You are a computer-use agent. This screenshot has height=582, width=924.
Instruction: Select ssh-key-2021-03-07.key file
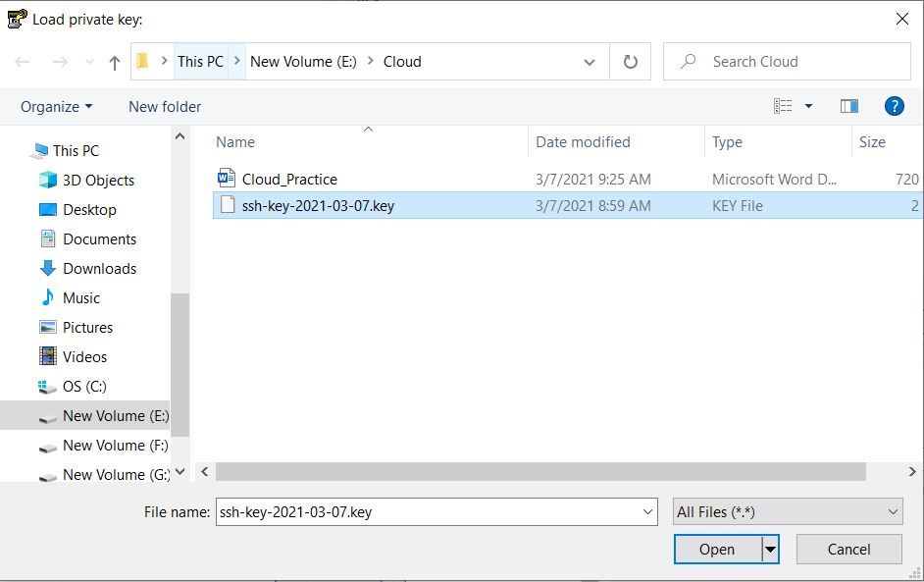(568, 205)
